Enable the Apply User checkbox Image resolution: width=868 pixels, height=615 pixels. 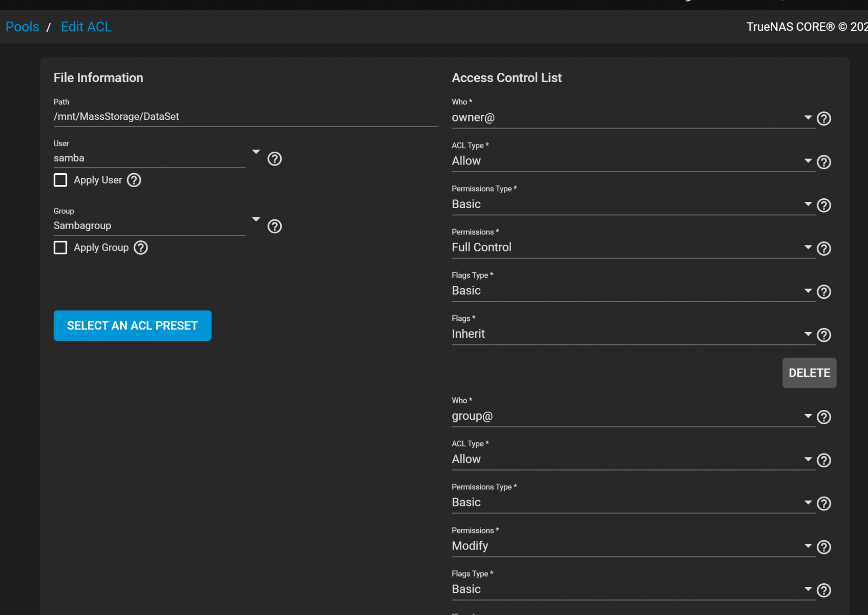60,180
